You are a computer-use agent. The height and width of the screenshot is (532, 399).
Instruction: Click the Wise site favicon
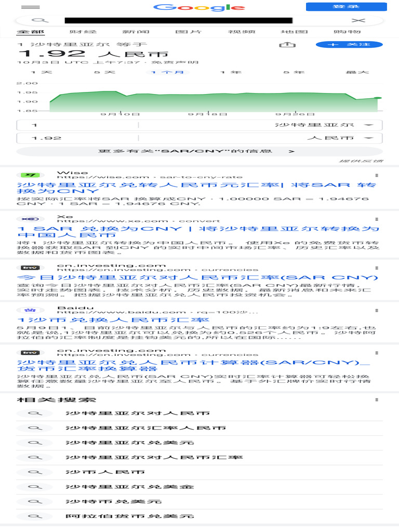31,175
